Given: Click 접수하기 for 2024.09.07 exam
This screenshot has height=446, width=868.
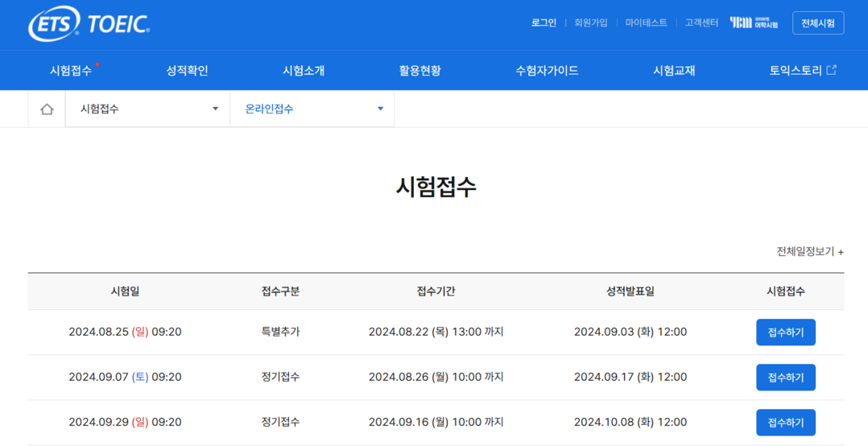Looking at the screenshot, I should 785,378.
